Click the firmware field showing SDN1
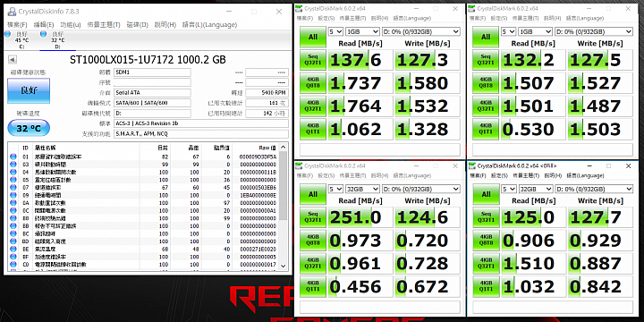This screenshot has height=322, width=644. (x=152, y=72)
